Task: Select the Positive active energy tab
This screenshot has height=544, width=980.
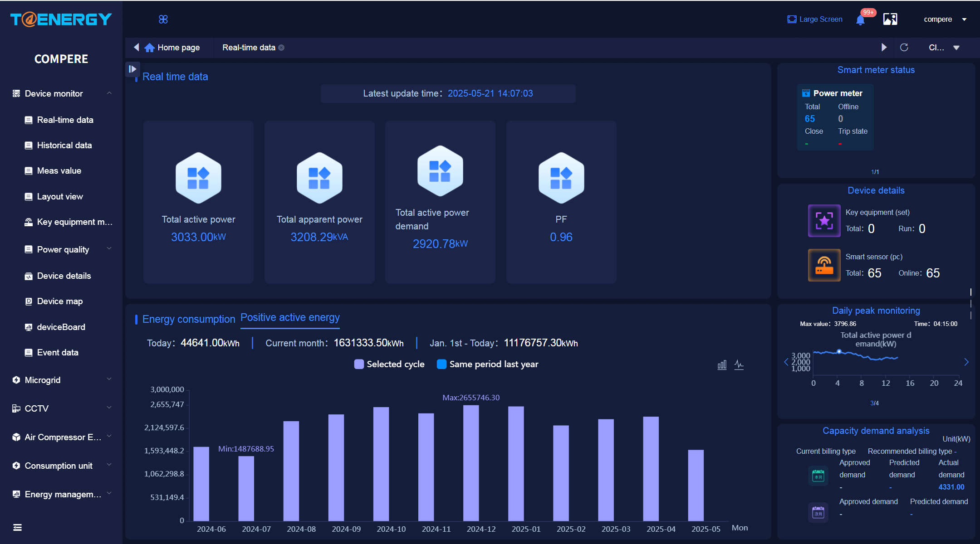Action: (x=290, y=318)
